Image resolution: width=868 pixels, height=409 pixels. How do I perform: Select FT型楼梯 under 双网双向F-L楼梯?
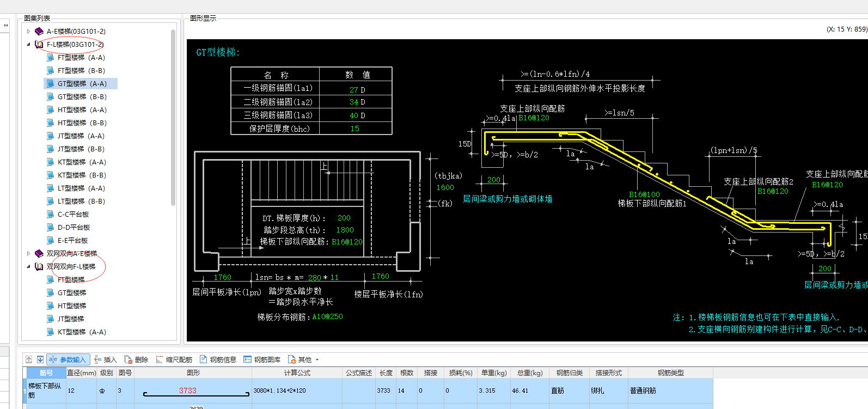coord(71,280)
